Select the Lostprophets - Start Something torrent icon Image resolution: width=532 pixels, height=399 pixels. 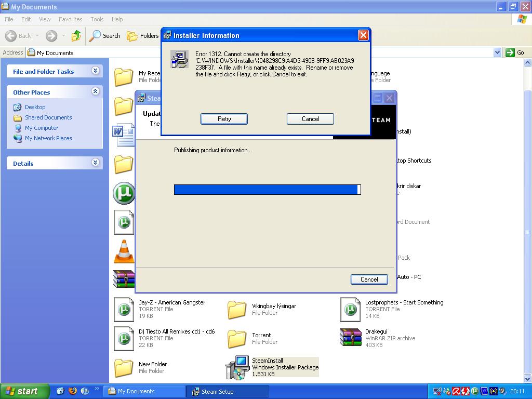point(351,309)
